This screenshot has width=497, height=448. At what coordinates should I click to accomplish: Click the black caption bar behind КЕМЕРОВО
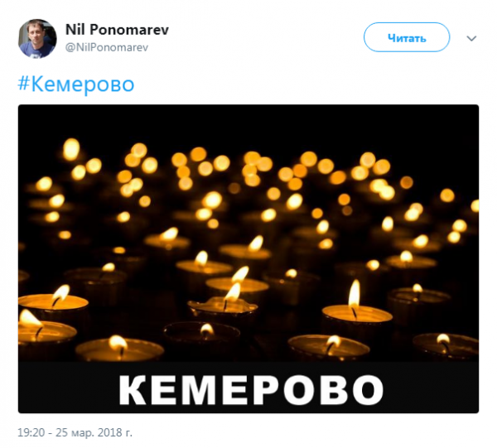tap(248, 388)
